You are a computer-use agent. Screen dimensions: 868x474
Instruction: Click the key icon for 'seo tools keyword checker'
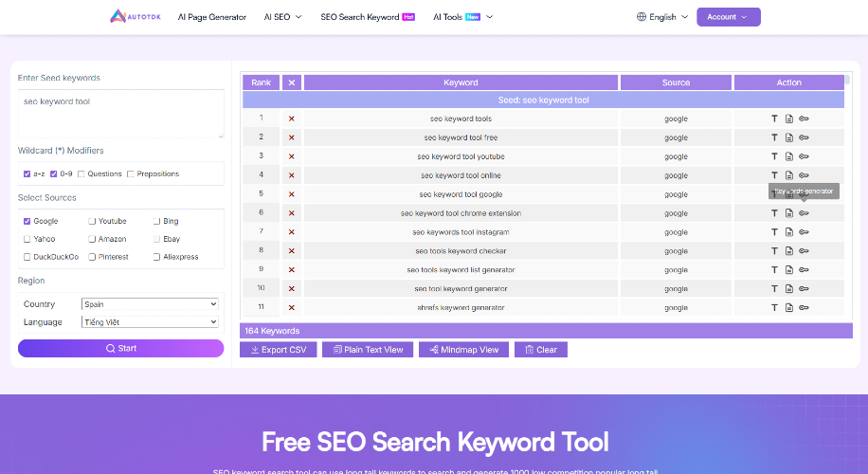(804, 251)
